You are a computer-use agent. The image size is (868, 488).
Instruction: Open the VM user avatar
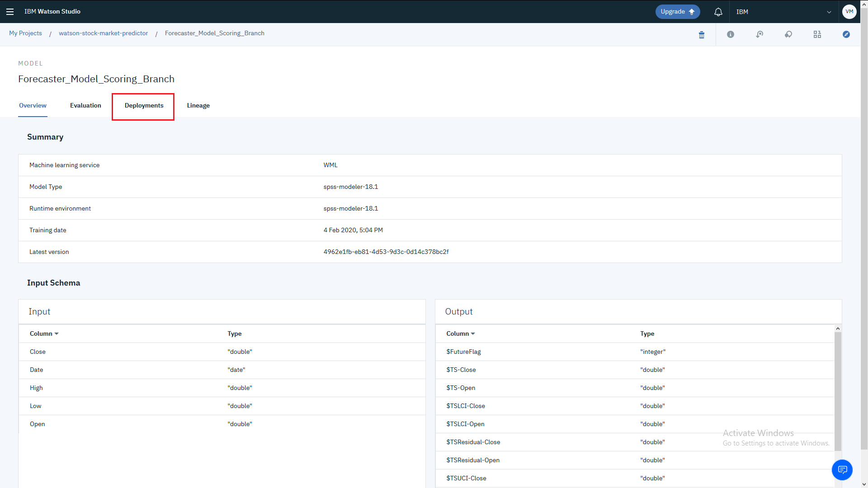(x=849, y=12)
